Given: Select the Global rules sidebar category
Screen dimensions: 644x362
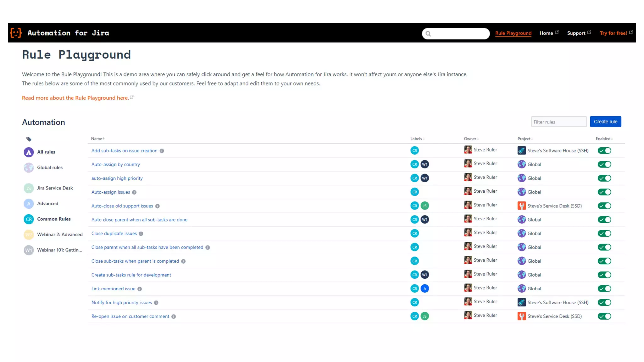Looking at the screenshot, I should click(x=50, y=167).
